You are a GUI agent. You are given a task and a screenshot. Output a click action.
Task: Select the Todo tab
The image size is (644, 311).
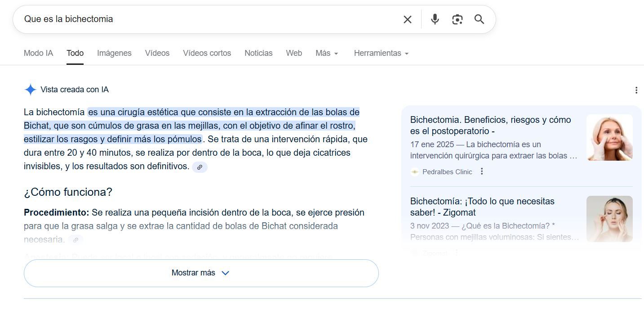coord(75,53)
